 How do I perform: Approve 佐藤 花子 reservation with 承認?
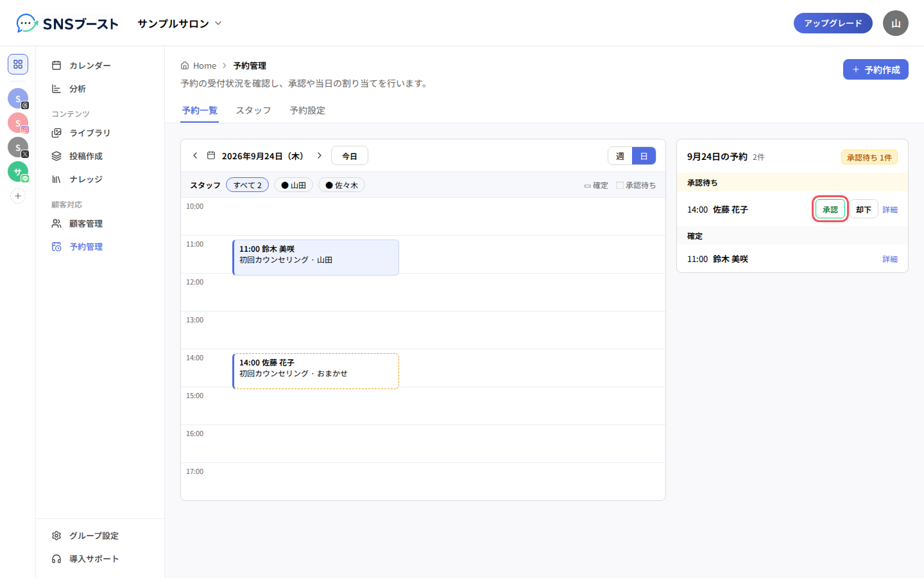pyautogui.click(x=830, y=209)
